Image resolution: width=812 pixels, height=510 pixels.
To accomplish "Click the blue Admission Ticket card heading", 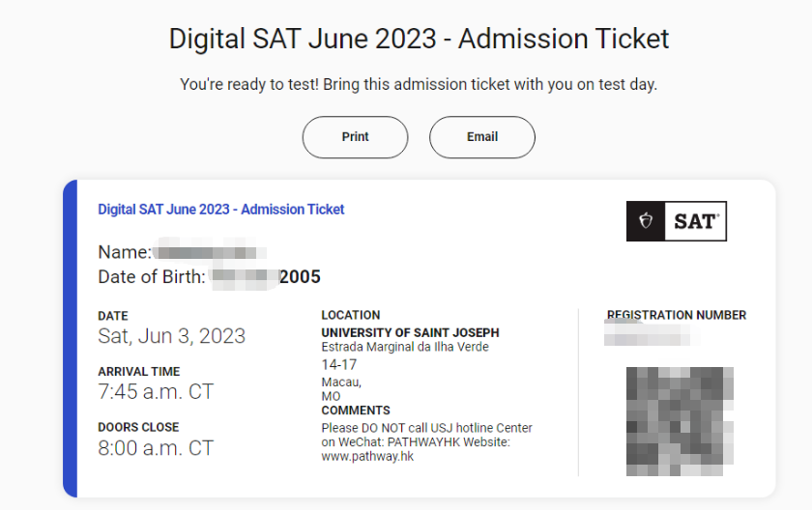I will (221, 210).
